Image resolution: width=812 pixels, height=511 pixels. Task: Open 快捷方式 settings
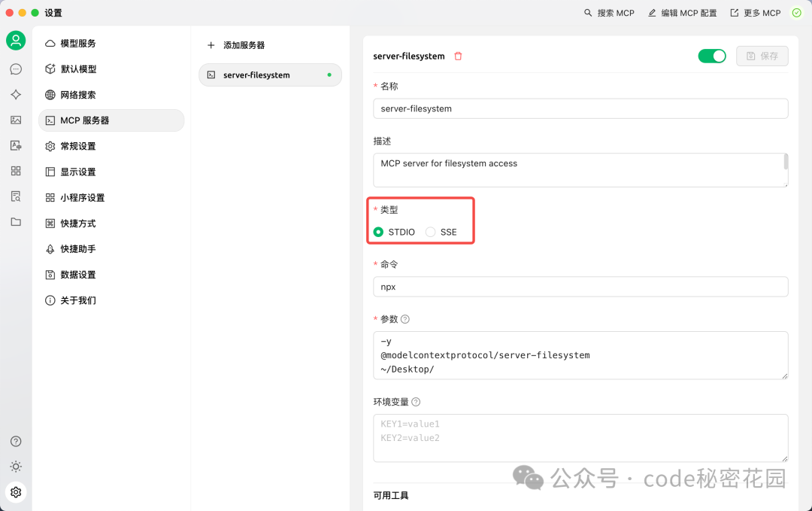[x=111, y=223]
